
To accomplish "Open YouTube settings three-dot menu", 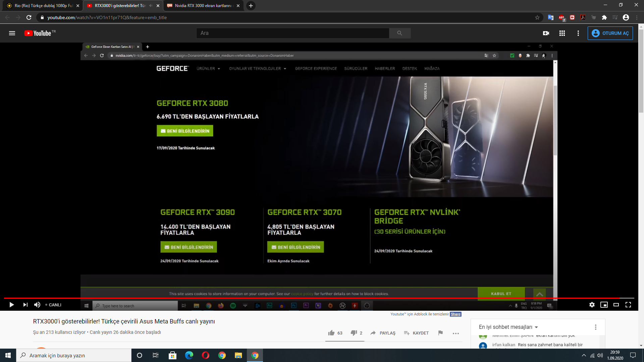I will [578, 33].
